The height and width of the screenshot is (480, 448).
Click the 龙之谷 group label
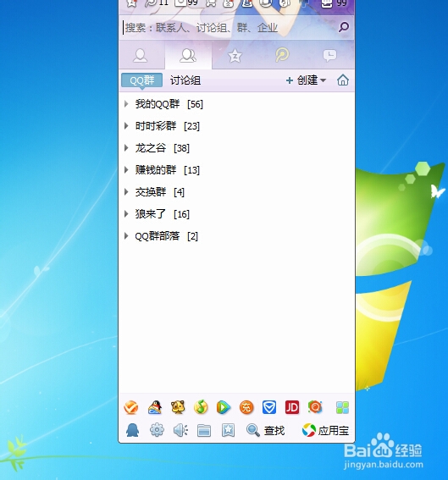point(151,148)
